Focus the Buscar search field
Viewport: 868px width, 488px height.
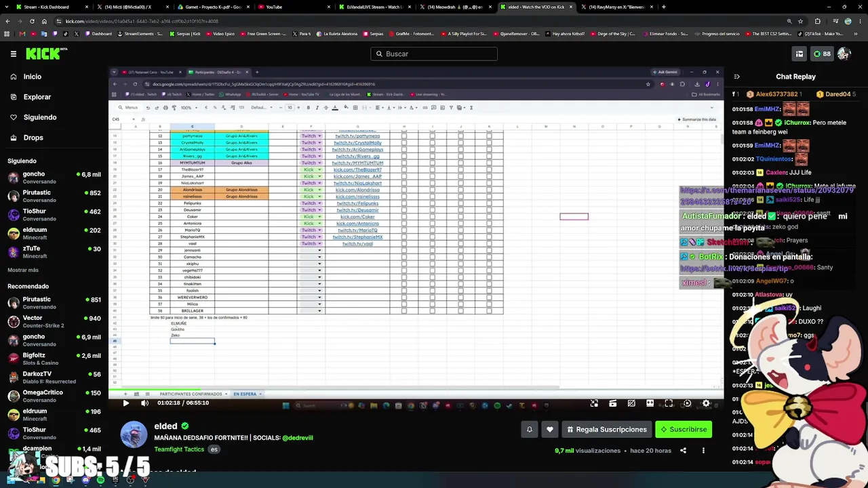[x=434, y=54]
